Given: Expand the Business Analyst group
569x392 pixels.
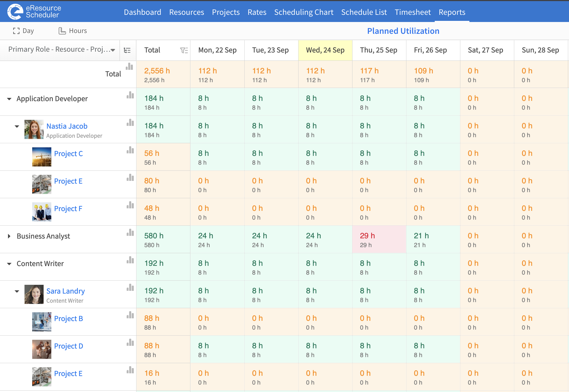Looking at the screenshot, I should coord(9,236).
